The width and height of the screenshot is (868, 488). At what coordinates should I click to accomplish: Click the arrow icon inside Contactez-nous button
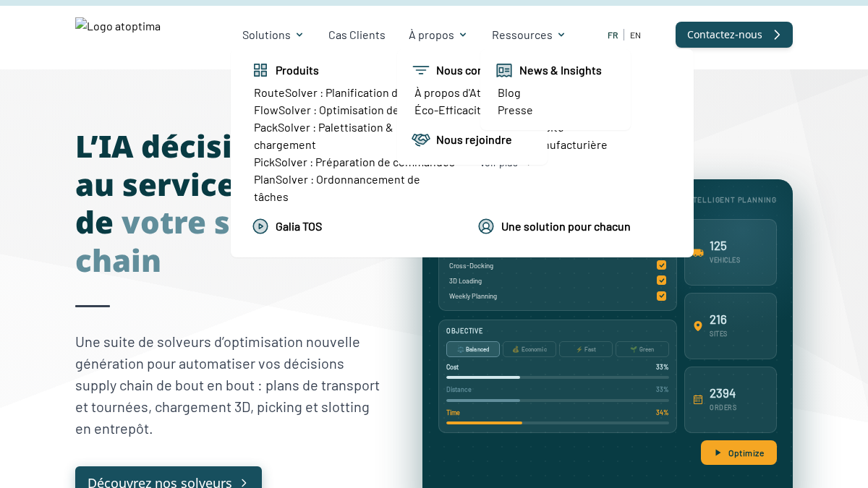coord(777,35)
